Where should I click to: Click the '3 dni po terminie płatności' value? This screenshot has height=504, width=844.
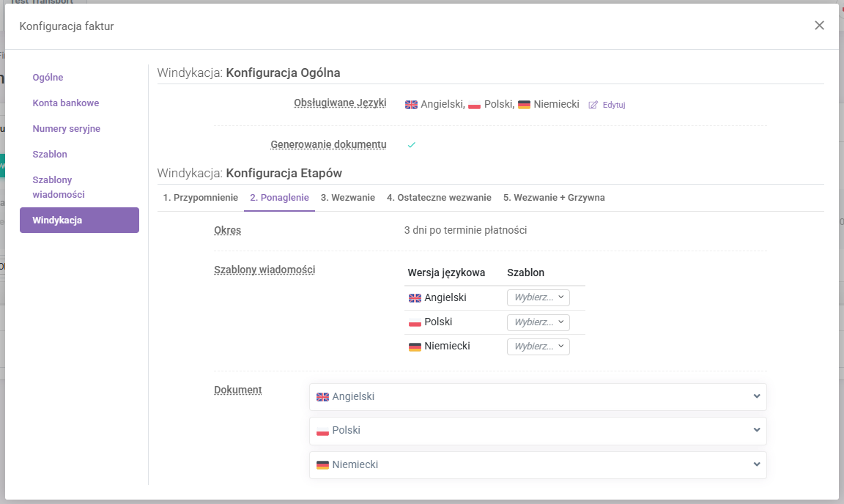coord(466,230)
